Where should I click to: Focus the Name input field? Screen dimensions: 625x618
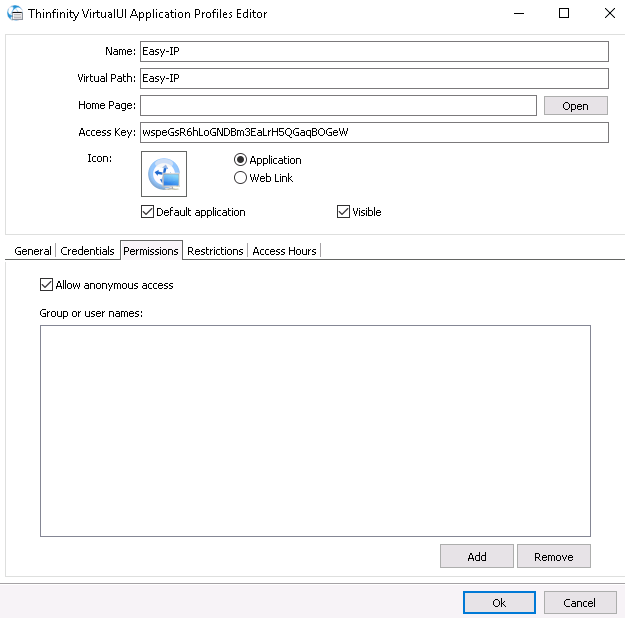(x=374, y=51)
